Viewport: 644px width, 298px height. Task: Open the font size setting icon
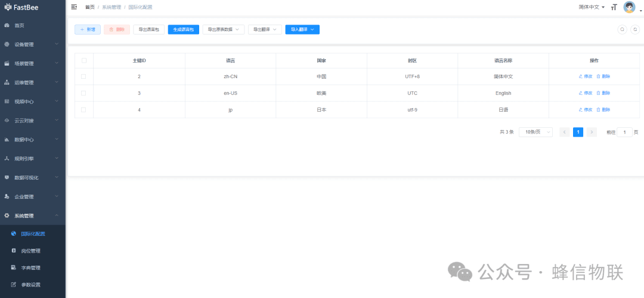(x=614, y=7)
